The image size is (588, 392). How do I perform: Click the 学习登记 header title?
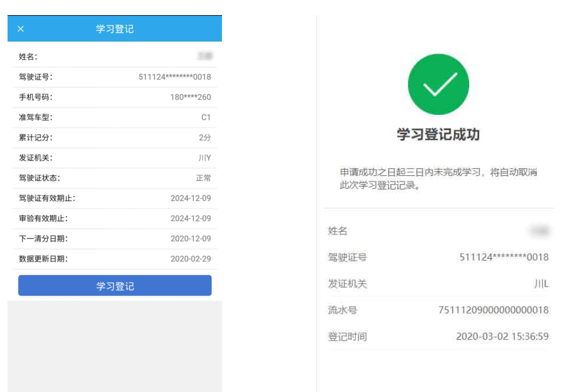[x=114, y=29]
